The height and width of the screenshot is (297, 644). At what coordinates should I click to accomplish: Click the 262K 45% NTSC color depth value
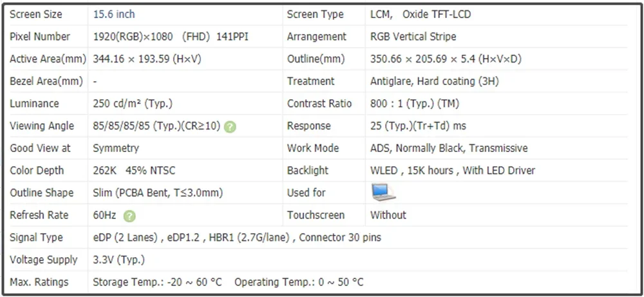pyautogui.click(x=135, y=171)
